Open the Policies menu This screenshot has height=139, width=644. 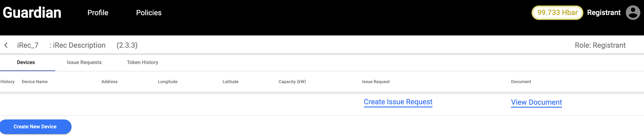click(x=149, y=13)
